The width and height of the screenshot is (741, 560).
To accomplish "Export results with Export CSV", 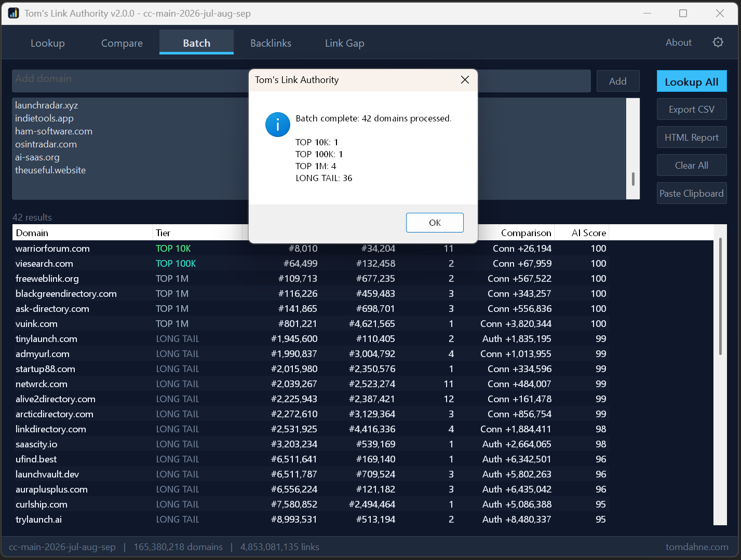I will 692,110.
